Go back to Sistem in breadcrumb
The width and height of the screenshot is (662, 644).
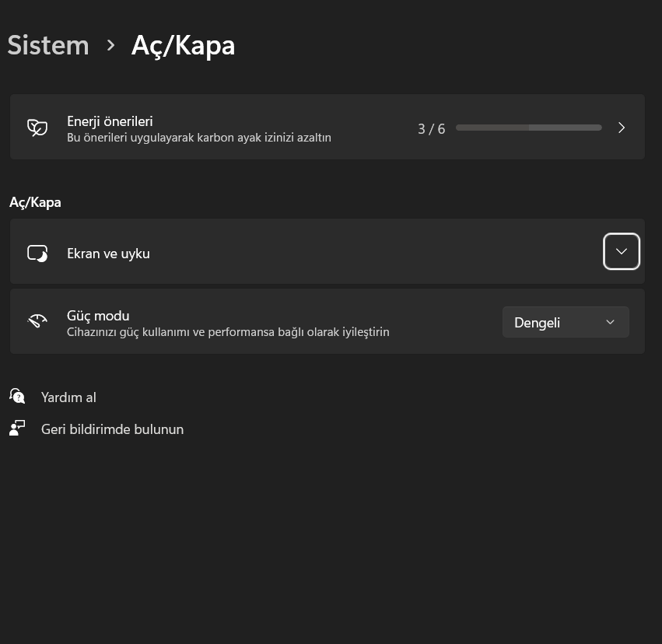click(x=48, y=45)
